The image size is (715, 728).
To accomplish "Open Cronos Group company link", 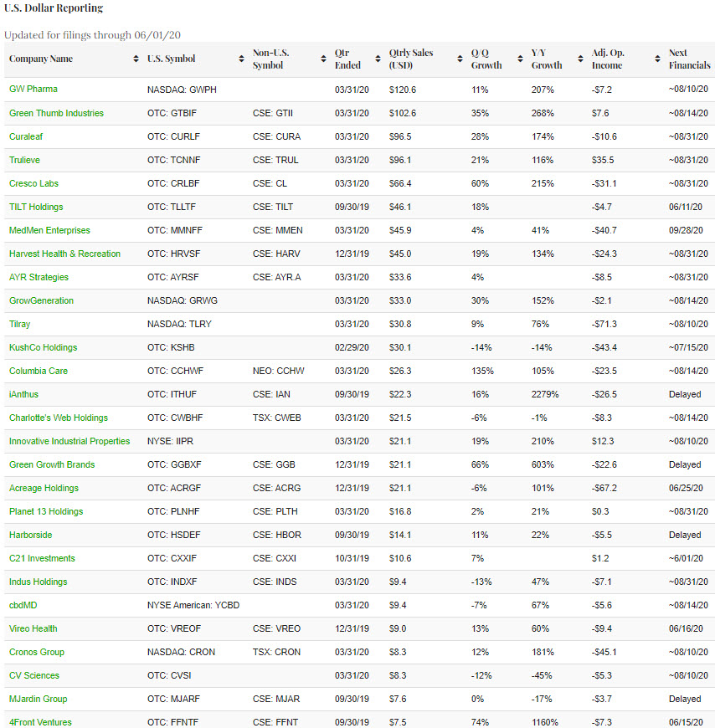I will (37, 652).
